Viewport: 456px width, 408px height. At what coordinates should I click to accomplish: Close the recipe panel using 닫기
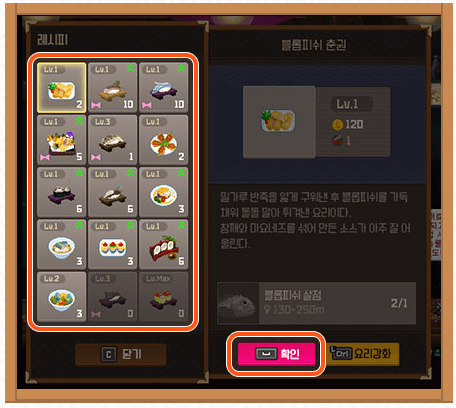click(121, 354)
